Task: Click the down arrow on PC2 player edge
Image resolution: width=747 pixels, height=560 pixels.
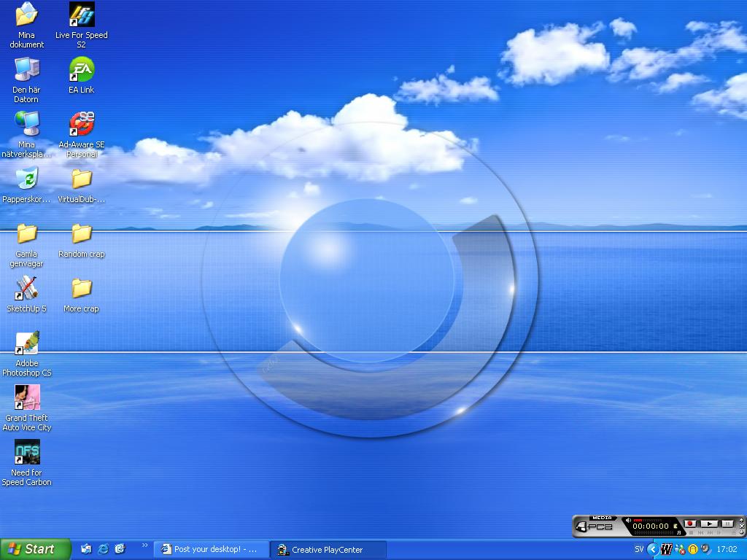Action: (x=742, y=532)
